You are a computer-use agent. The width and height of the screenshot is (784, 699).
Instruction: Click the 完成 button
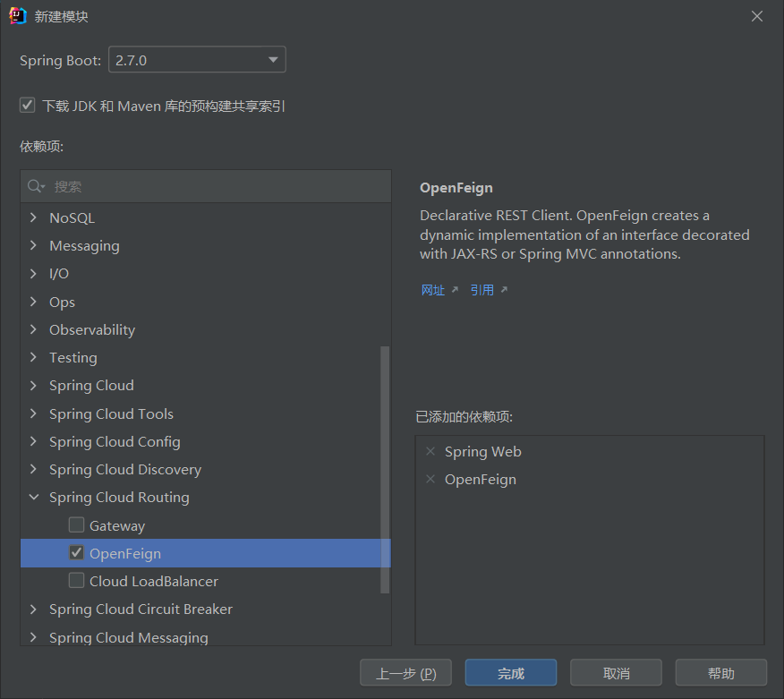pos(510,672)
